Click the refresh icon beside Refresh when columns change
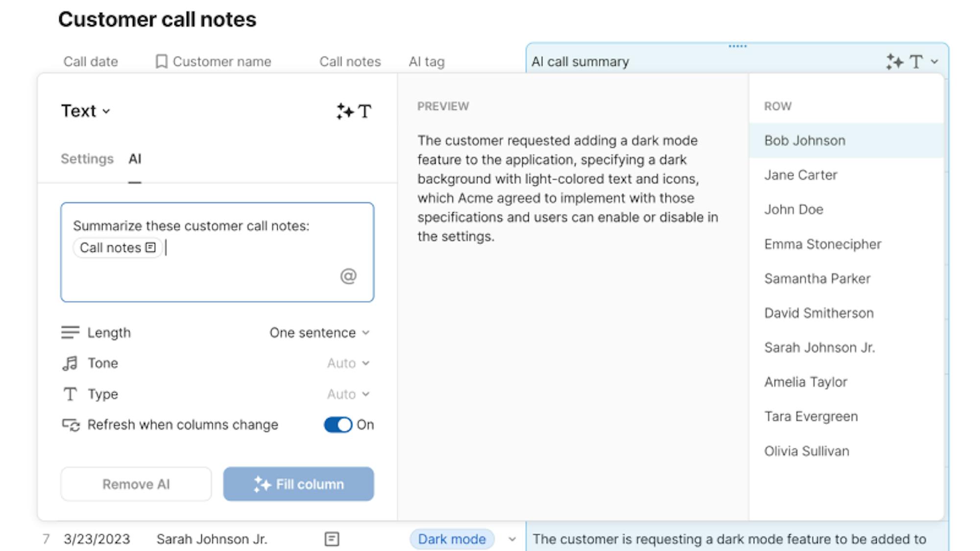Screen dimensions: 980x551 (71, 425)
